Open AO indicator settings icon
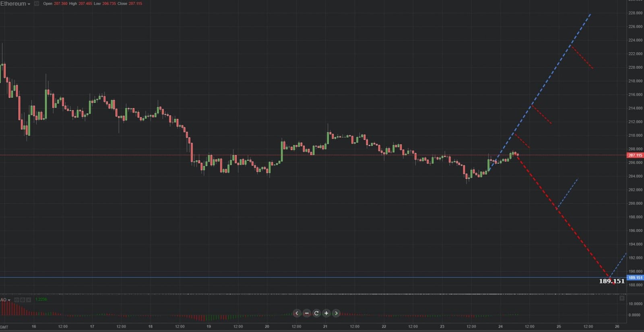Image resolution: width=644 pixels, height=332 pixels. tap(23, 300)
